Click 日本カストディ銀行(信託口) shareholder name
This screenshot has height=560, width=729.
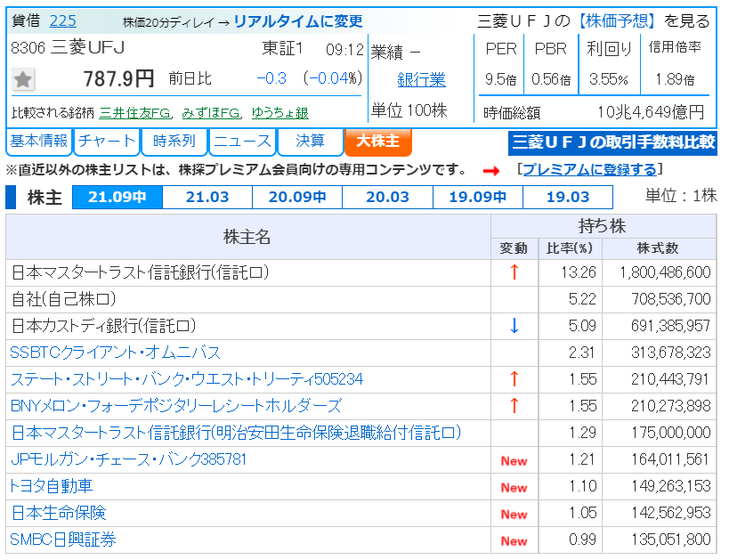[x=103, y=326]
